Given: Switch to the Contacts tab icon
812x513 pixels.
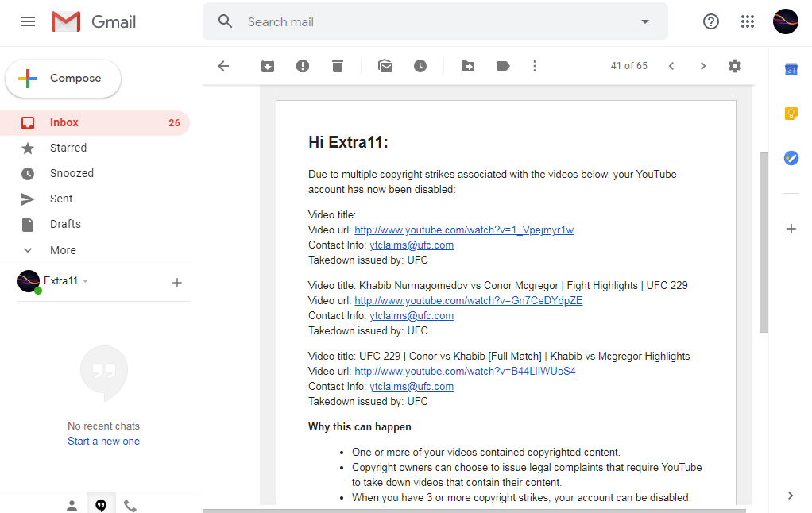Looking at the screenshot, I should [72, 505].
